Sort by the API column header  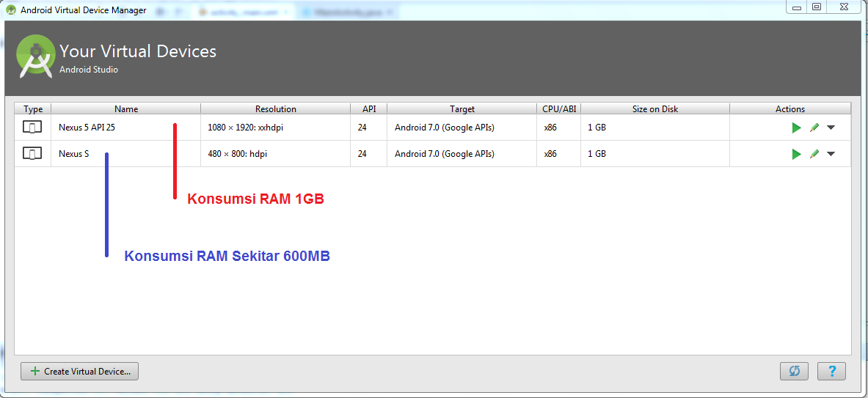tap(368, 109)
